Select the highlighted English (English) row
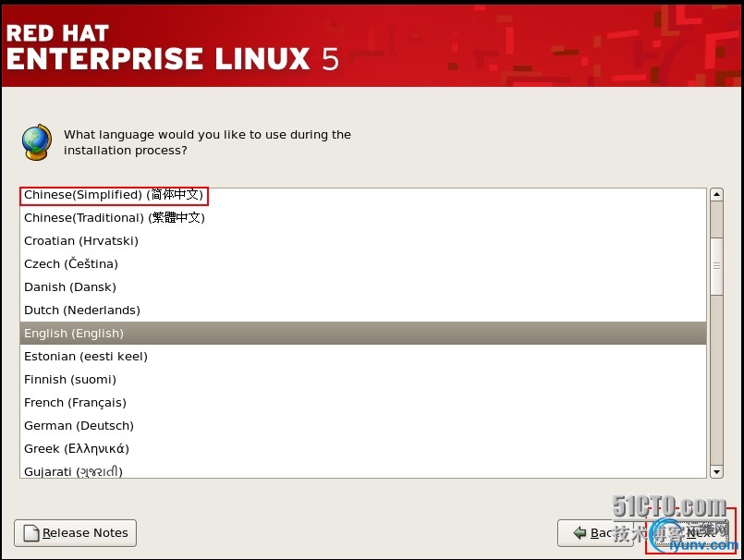Screen dimensions: 744x560 click(363, 334)
